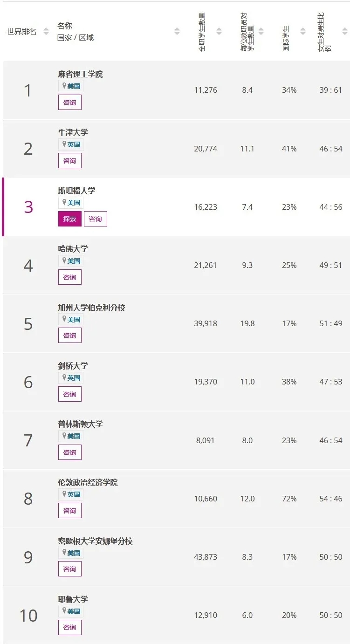350x644 pixels.
Task: Click the location tag under 哈佛大学
Action: click(x=71, y=261)
